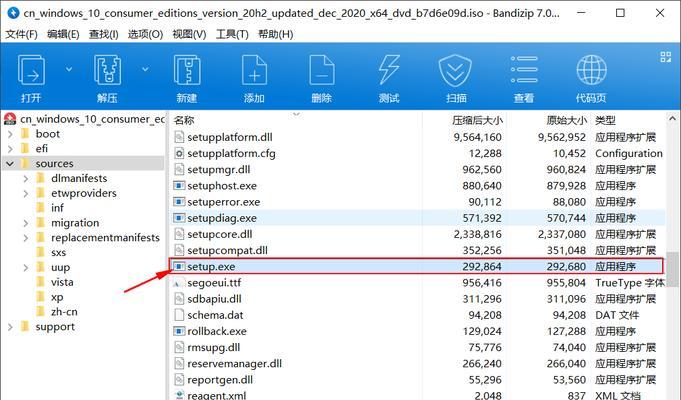
Task: Click the New archive (新建) icon
Action: 187,69
